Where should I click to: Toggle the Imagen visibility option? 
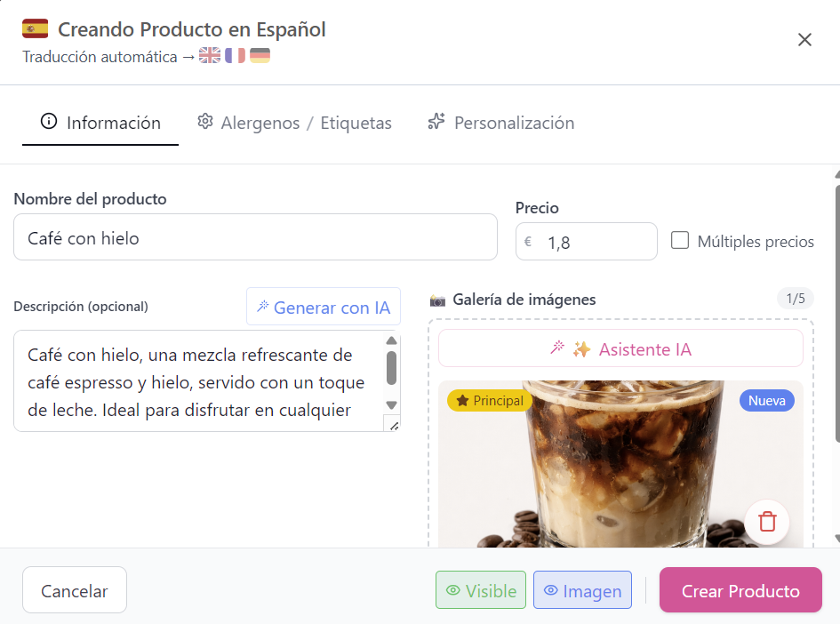point(582,589)
